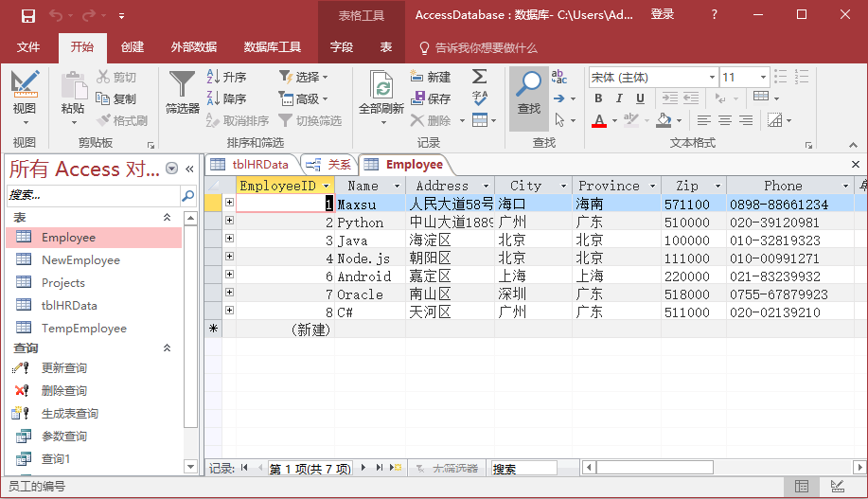
Task: Save the record with 保存
Action: [431, 98]
